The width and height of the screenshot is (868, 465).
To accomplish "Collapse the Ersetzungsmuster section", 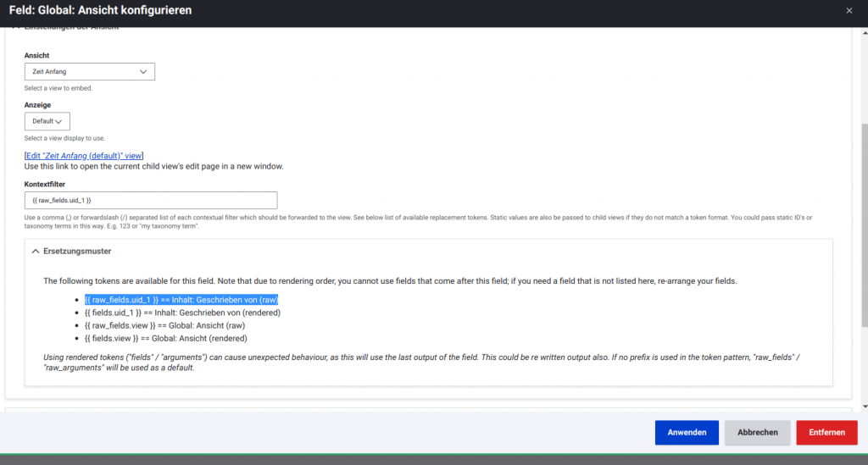I will pos(77,252).
